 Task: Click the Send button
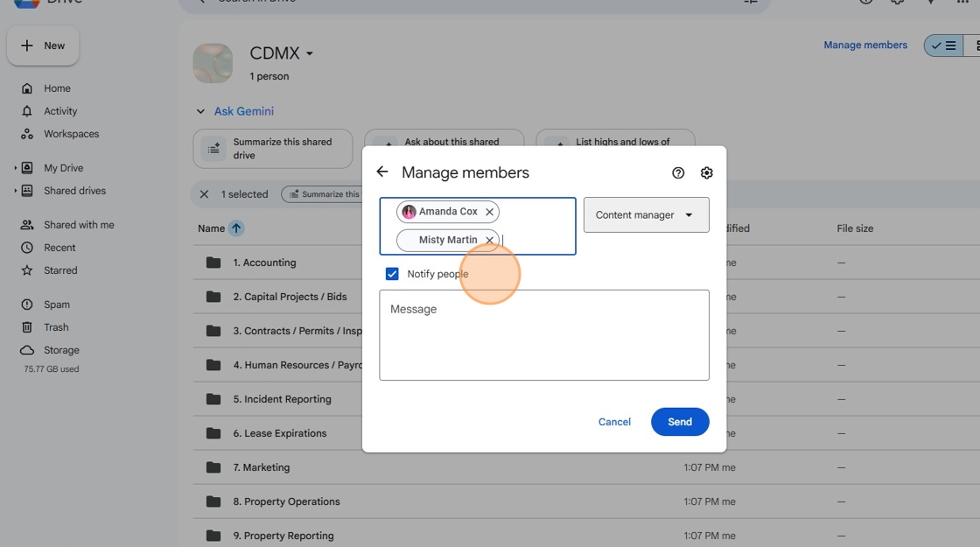coord(679,422)
